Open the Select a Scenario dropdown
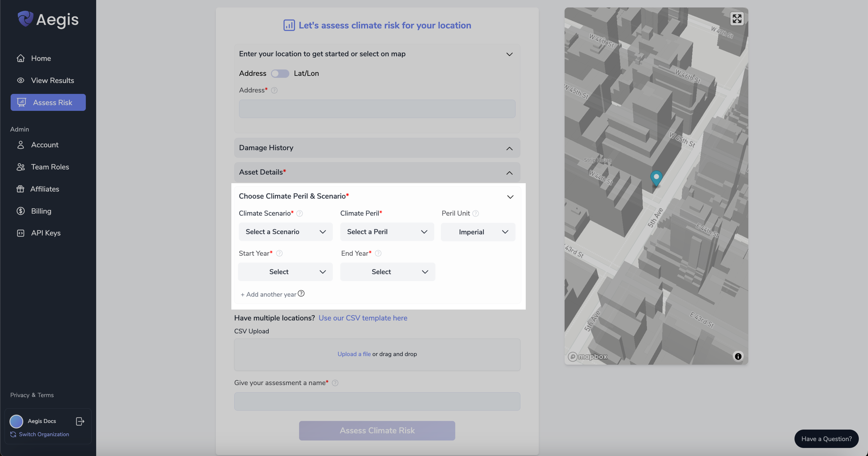 [x=285, y=232]
